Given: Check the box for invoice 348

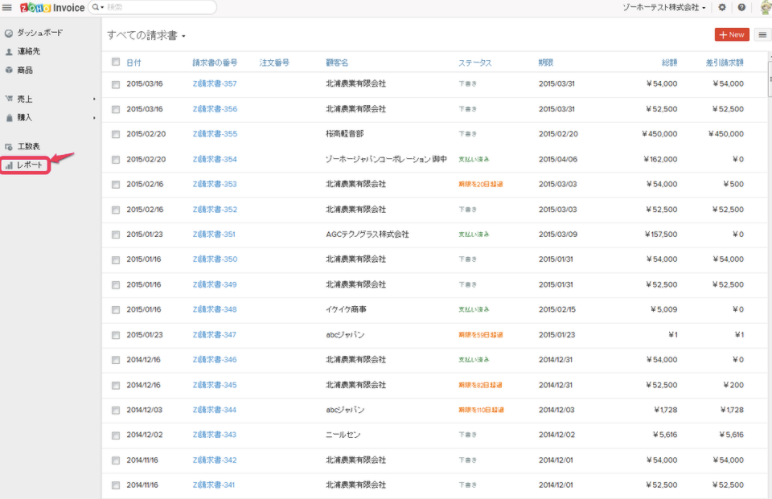Looking at the screenshot, I should coord(116,310).
